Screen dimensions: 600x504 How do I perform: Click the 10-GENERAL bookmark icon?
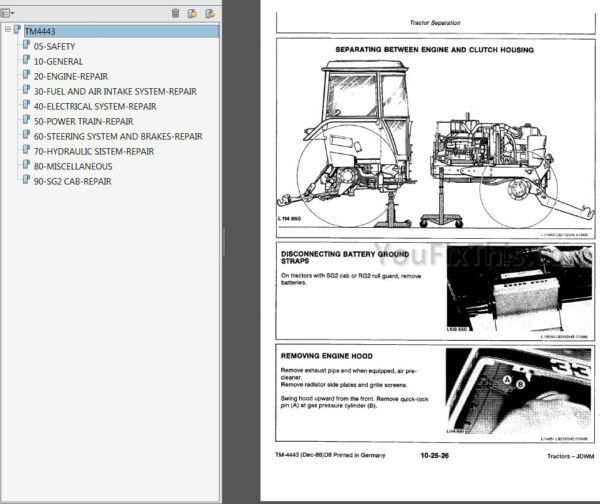[26, 61]
